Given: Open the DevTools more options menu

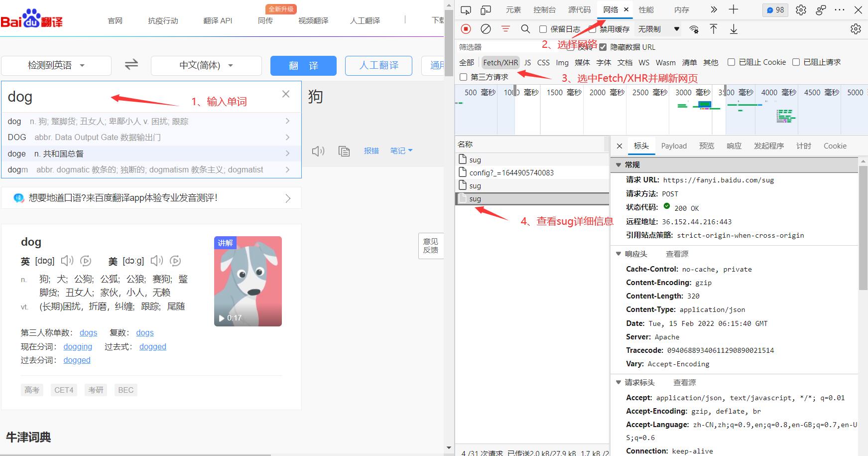Looking at the screenshot, I should [840, 10].
